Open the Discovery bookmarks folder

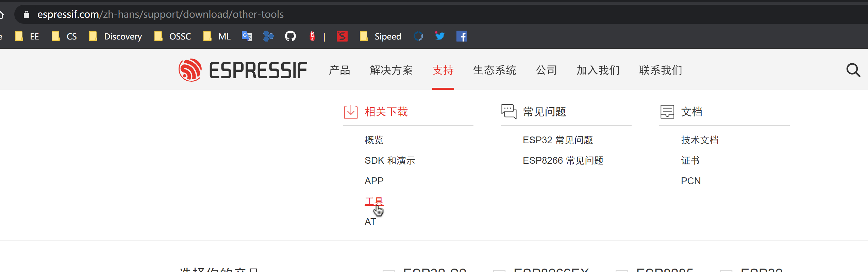click(115, 36)
